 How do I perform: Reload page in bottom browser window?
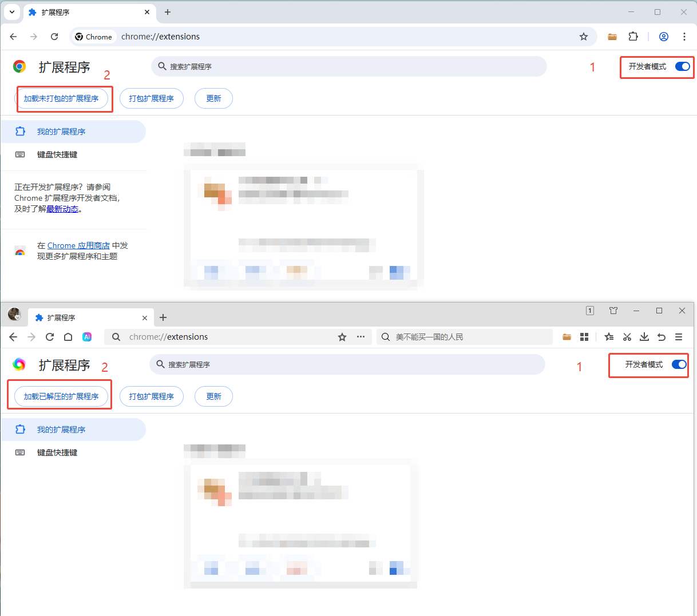click(50, 337)
